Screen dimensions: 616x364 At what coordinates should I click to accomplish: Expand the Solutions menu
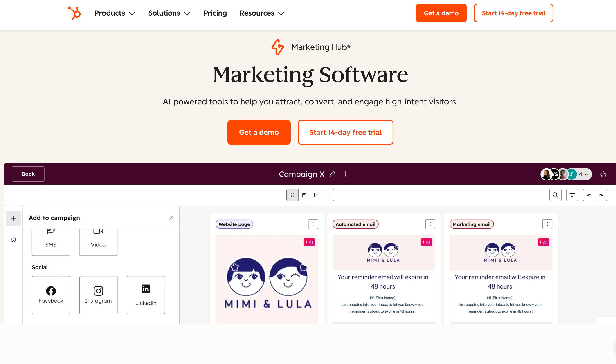[x=169, y=13]
